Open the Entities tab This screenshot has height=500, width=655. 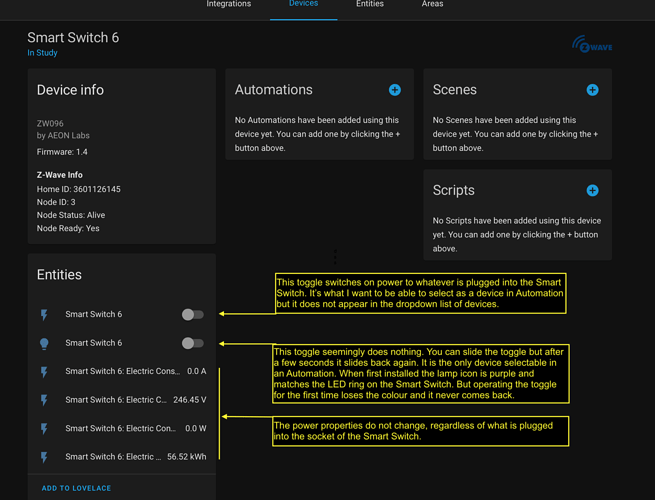pos(369,5)
